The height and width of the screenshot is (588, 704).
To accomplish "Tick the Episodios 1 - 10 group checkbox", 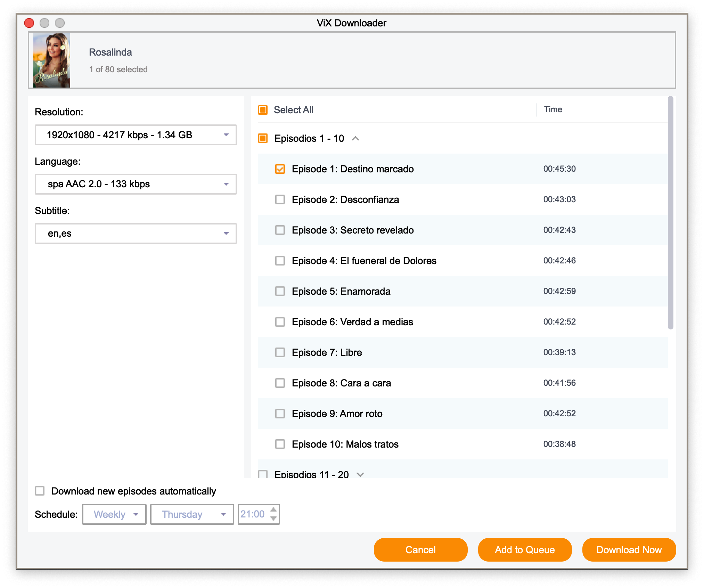I will (263, 138).
